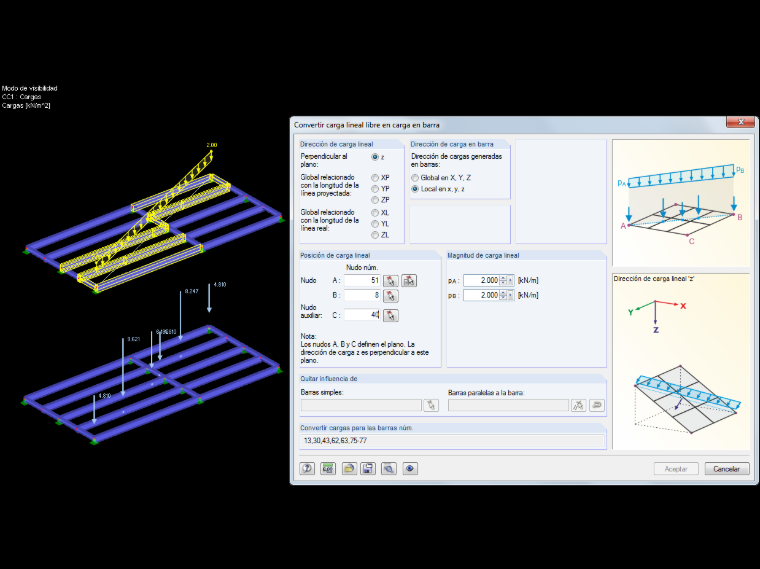Open saved dialog settings with the folder icon

tap(349, 469)
